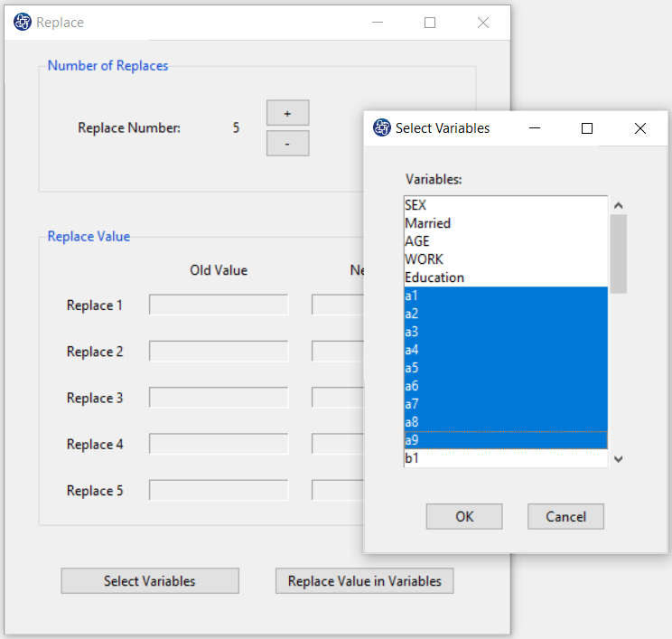Click the Replace 3 Old Value field
The height and width of the screenshot is (639, 672).
tap(219, 399)
